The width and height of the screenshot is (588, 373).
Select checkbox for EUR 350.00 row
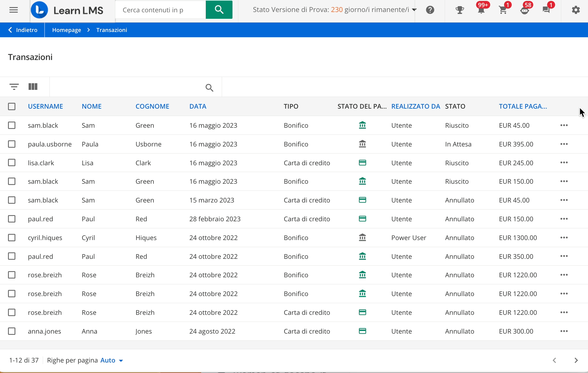coord(12,256)
